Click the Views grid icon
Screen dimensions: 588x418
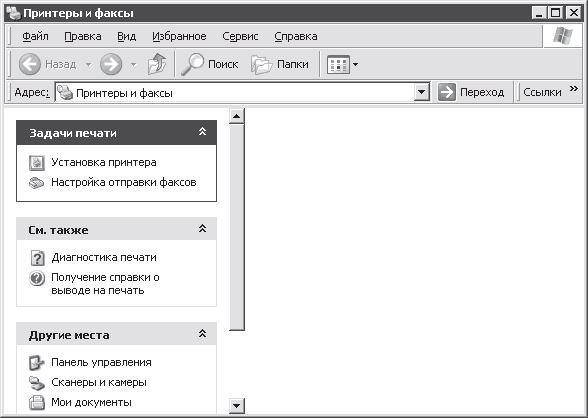point(338,64)
